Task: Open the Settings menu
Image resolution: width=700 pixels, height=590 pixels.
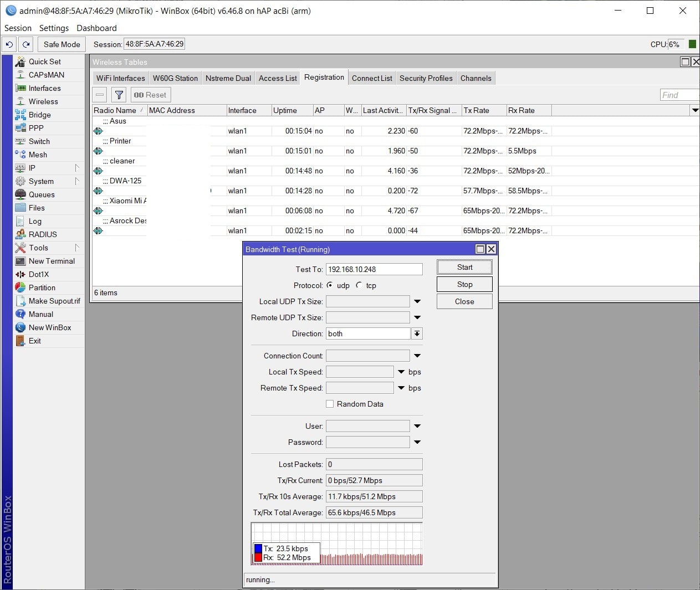Action: click(54, 28)
